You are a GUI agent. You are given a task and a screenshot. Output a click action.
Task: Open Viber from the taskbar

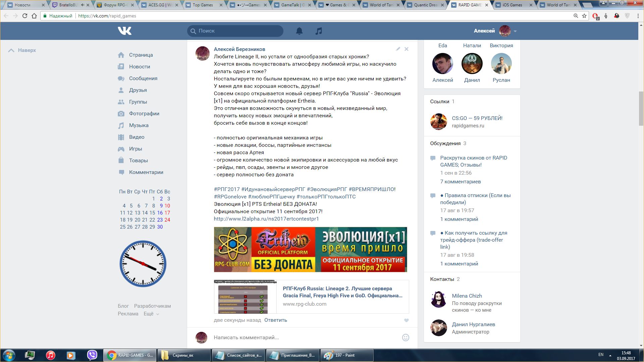click(92, 355)
